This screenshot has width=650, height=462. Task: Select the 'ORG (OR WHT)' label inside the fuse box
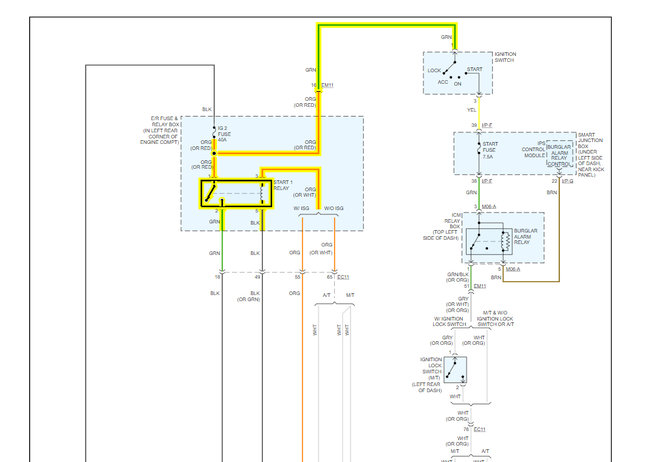pyautogui.click(x=305, y=192)
